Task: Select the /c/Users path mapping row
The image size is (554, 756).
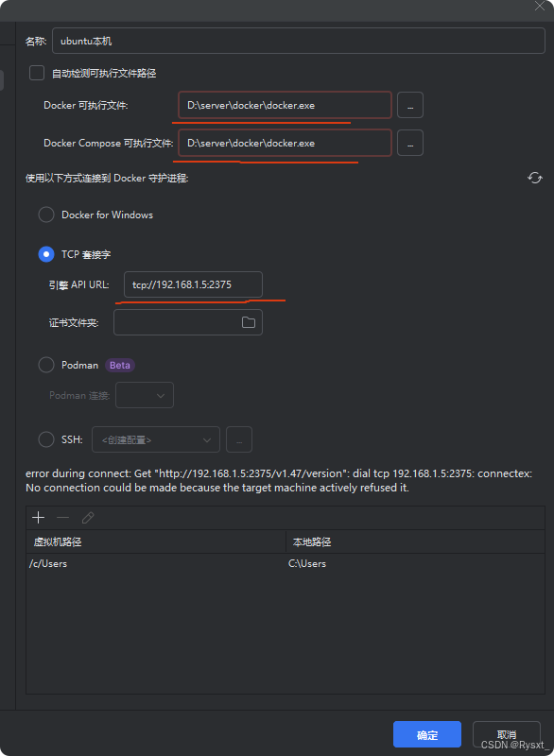Action: [286, 563]
